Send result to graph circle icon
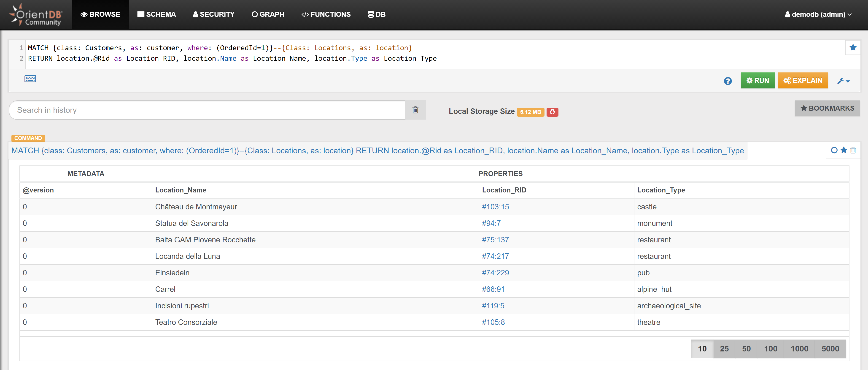Viewport: 868px width, 370px height. 834,150
